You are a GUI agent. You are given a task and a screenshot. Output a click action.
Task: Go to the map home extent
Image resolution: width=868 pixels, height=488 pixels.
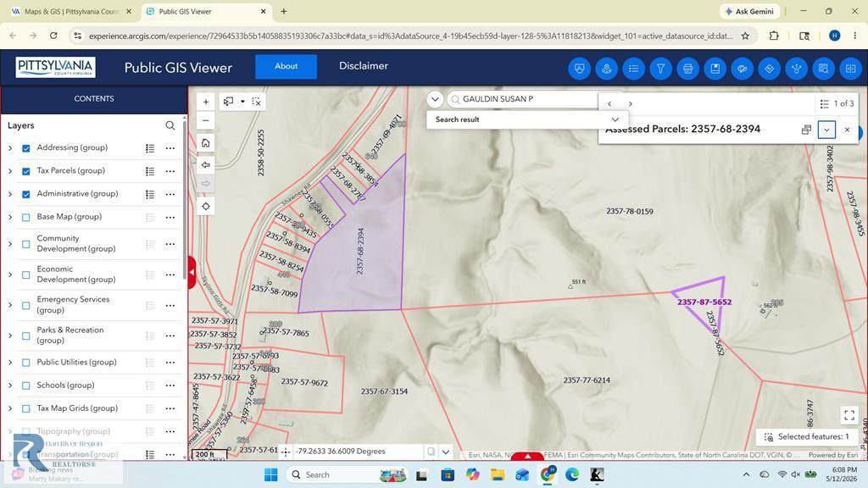206,143
